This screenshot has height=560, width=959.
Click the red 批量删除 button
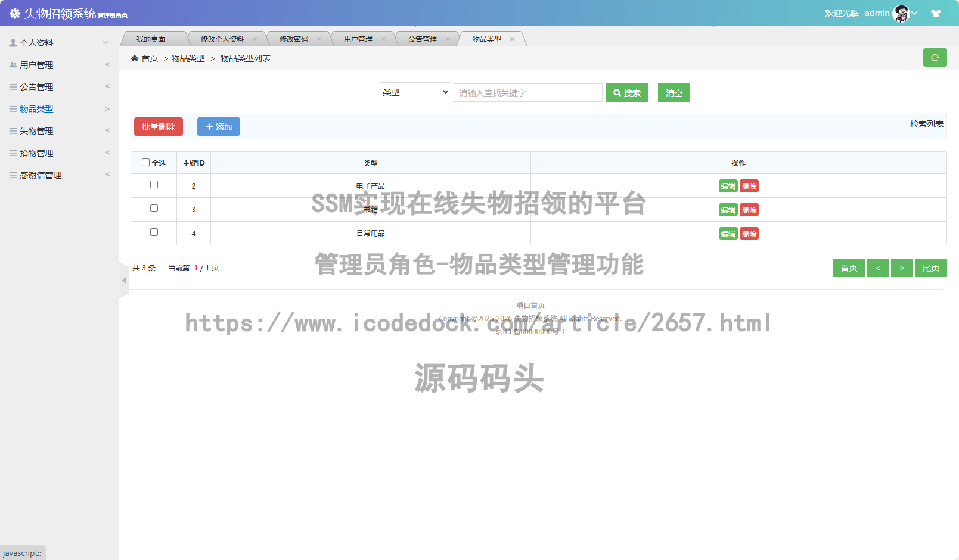click(158, 127)
